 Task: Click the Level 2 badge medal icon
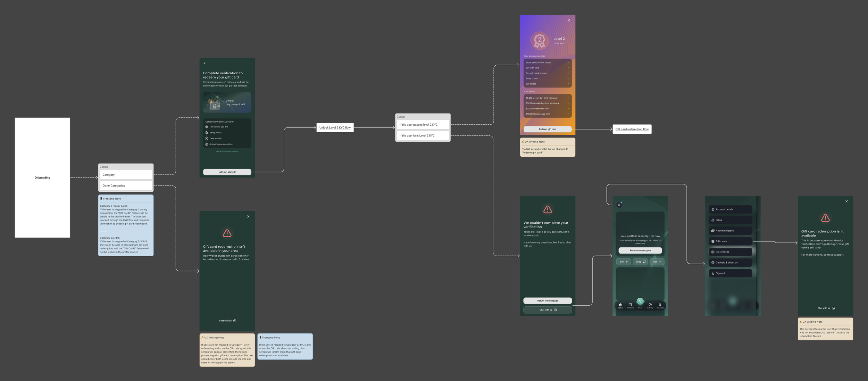pos(540,41)
